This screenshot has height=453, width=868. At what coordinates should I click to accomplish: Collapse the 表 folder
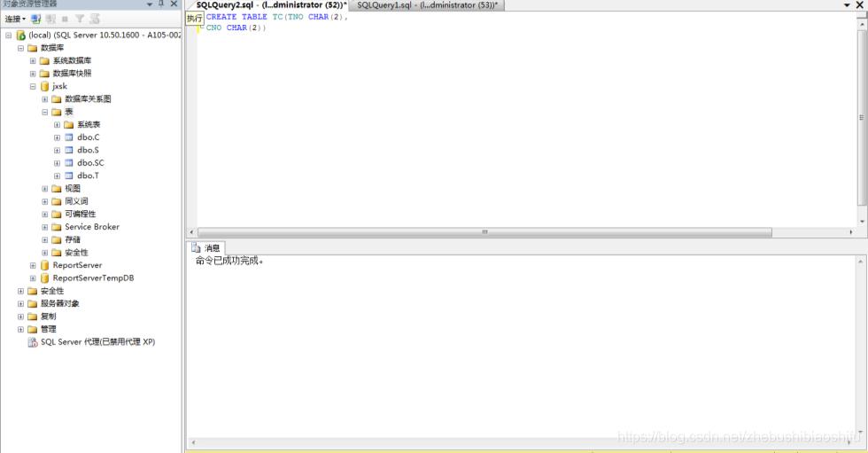[45, 112]
